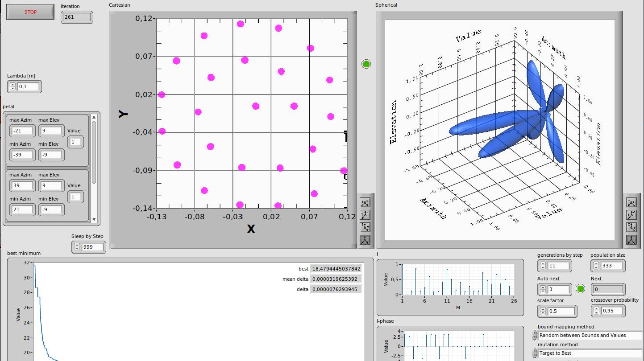Select default 3D view icon of Spherical plot
The image size is (644, 361).
click(x=631, y=240)
